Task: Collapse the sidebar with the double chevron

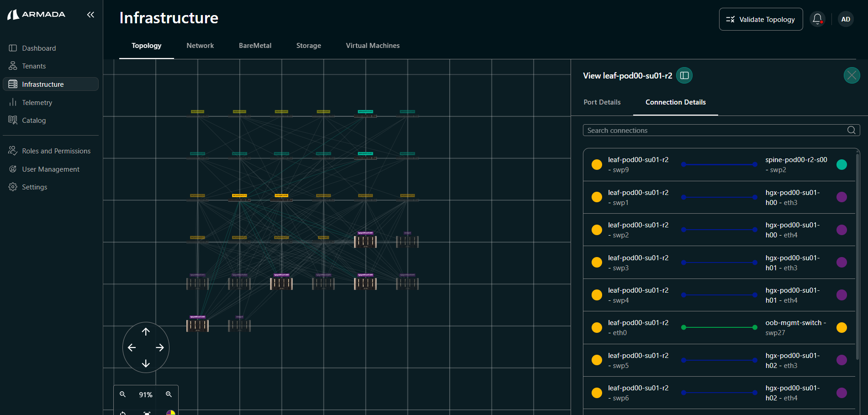Action: [x=90, y=15]
